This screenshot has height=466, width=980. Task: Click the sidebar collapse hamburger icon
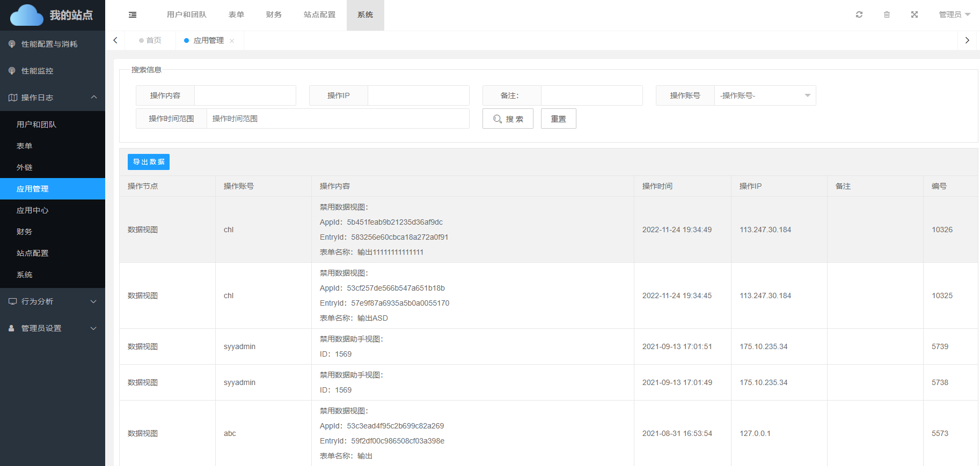(x=133, y=15)
